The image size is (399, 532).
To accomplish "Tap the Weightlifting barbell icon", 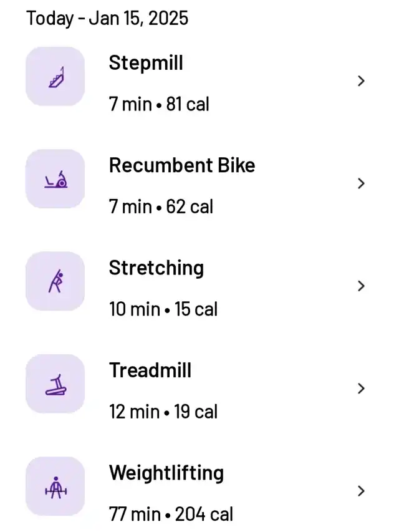I will tap(55, 486).
